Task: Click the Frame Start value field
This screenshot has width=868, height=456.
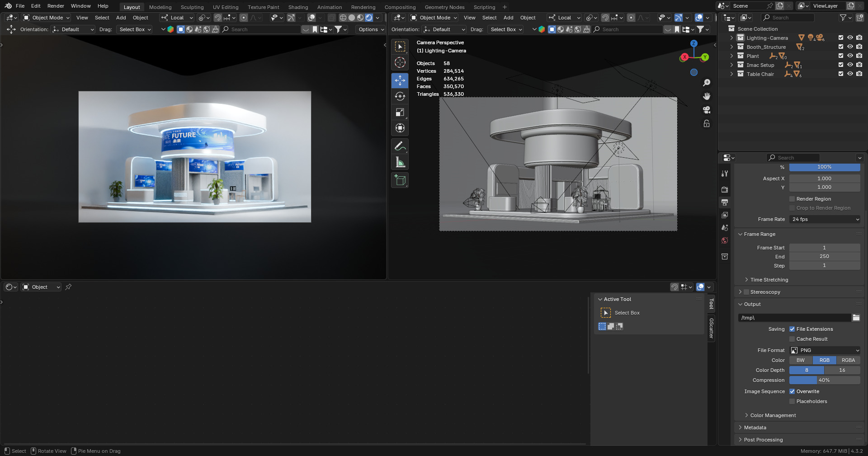Action: pyautogui.click(x=825, y=248)
